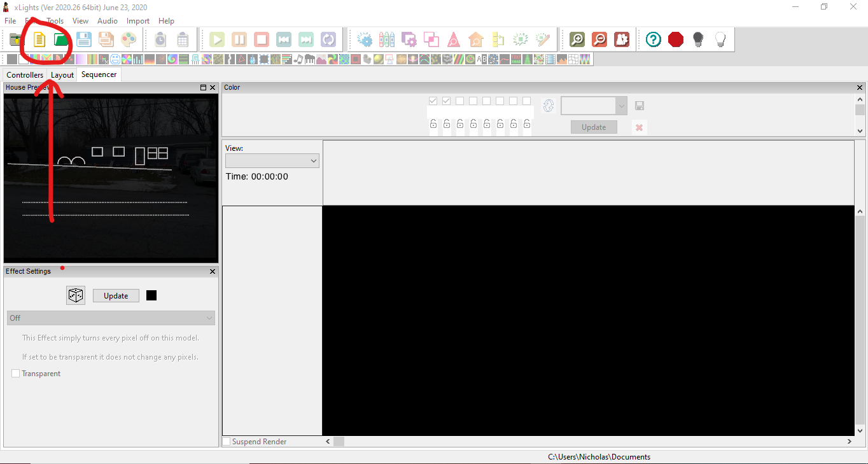Image resolution: width=868 pixels, height=464 pixels.
Task: Select the music note effect icon
Action: coord(298,59)
